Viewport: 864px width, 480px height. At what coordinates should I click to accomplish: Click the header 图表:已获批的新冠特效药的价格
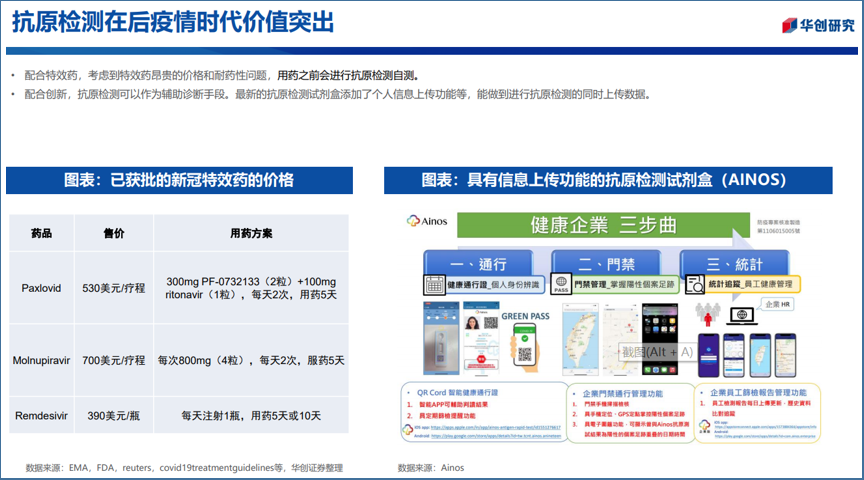[179, 180]
